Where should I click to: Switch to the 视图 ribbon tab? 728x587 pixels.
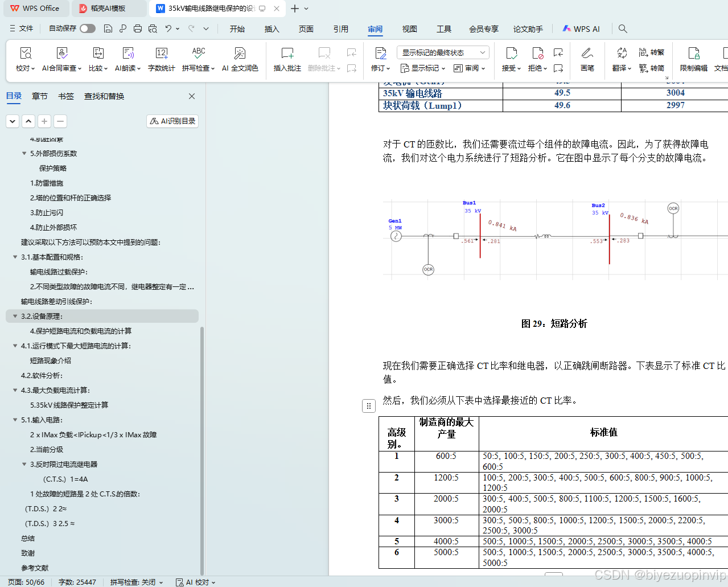[x=410, y=29]
